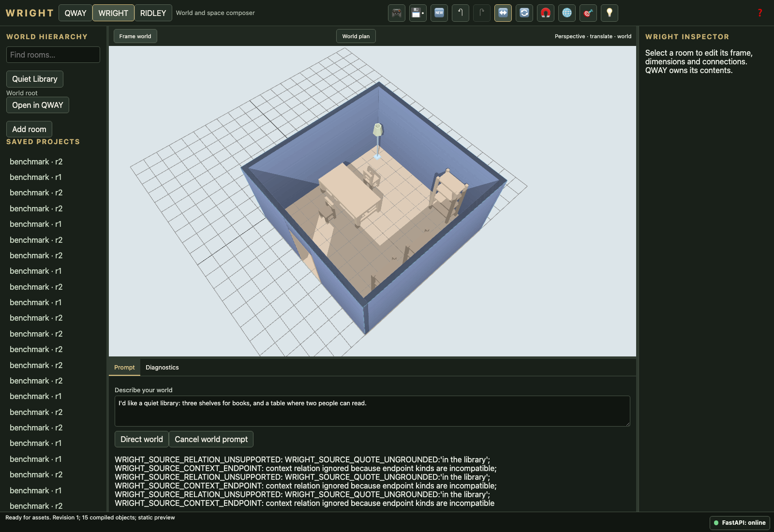Cancel the world prompt
The image size is (774, 532).
[211, 439]
